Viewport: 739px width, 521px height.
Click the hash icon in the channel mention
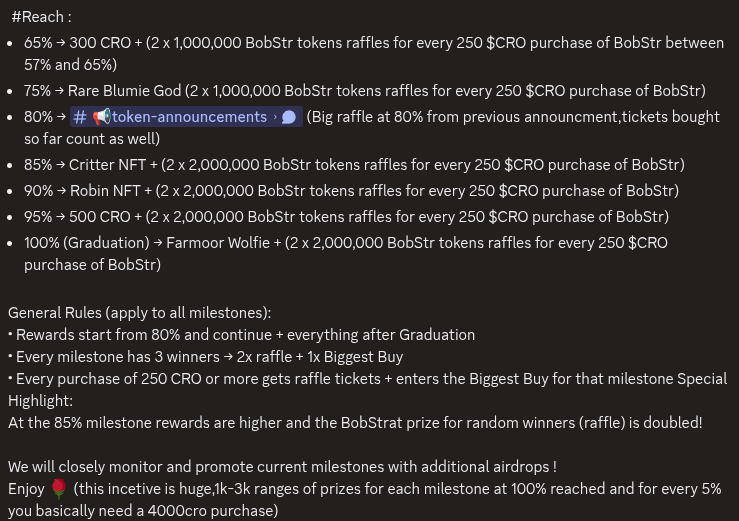pos(80,117)
